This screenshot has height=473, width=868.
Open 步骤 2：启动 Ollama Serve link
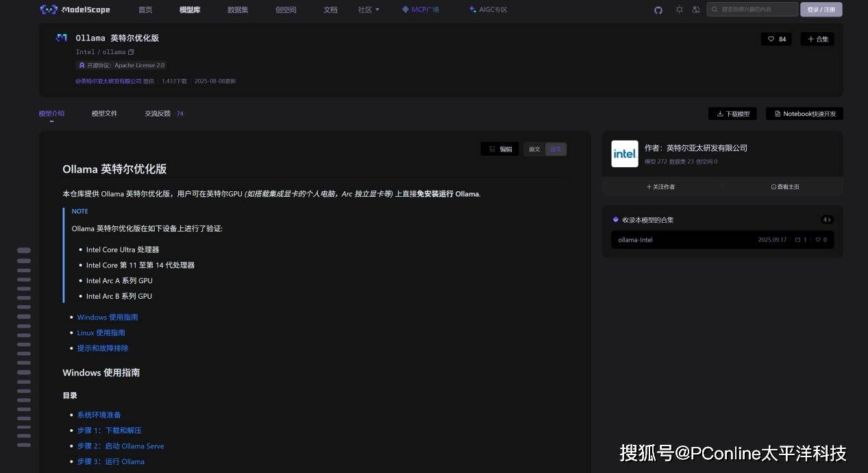click(121, 446)
